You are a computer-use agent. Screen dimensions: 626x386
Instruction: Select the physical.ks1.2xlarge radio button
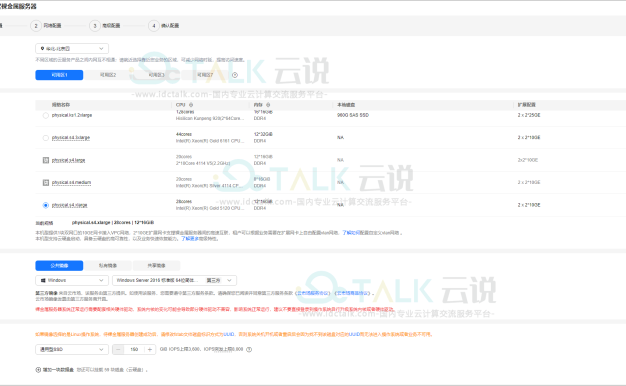pyautogui.click(x=46, y=115)
